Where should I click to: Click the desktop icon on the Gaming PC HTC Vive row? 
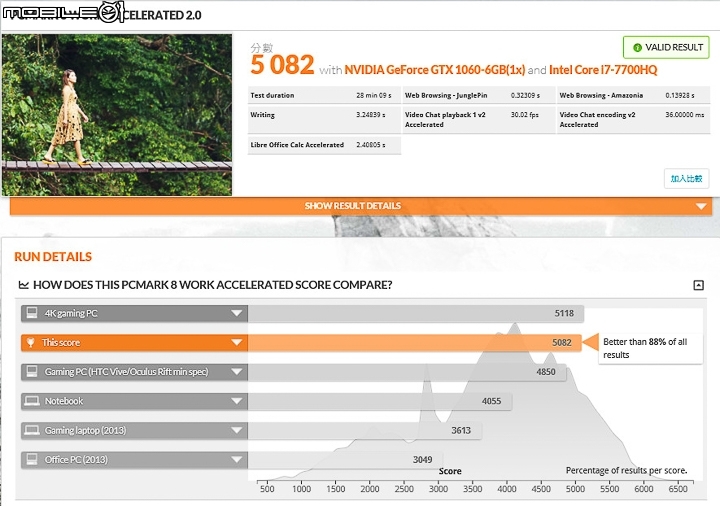point(32,371)
